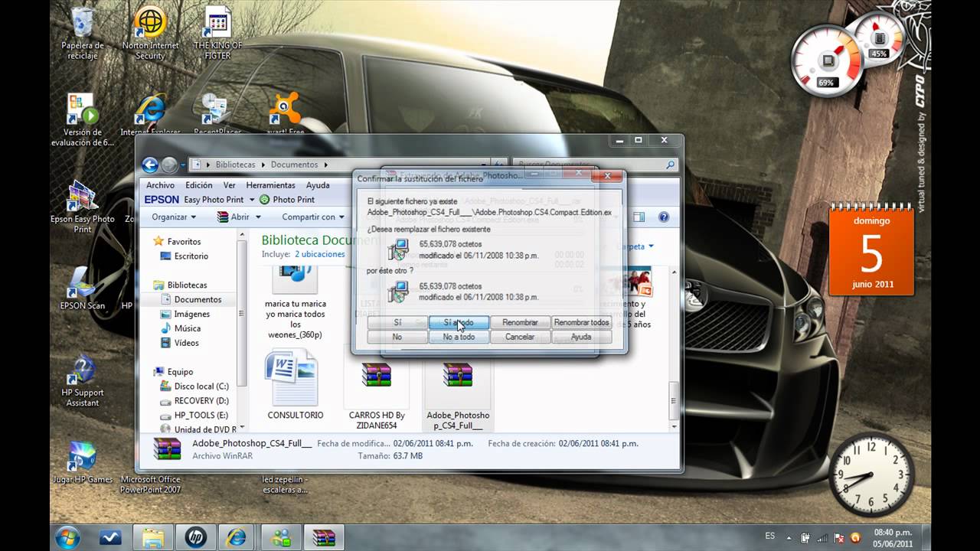This screenshot has height=551, width=980.
Task: Toggle the preview pane icon in Explorer
Action: click(x=639, y=217)
